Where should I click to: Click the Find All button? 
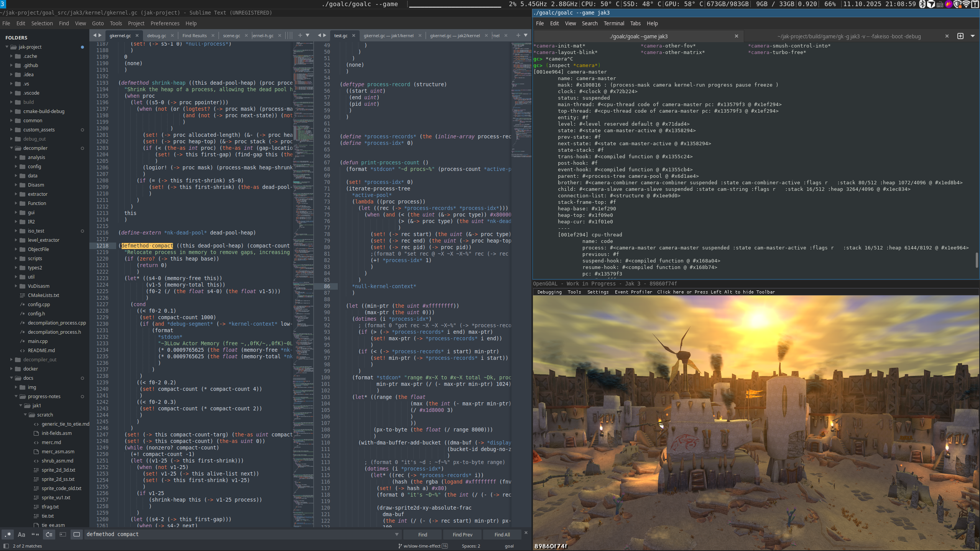pyautogui.click(x=502, y=534)
